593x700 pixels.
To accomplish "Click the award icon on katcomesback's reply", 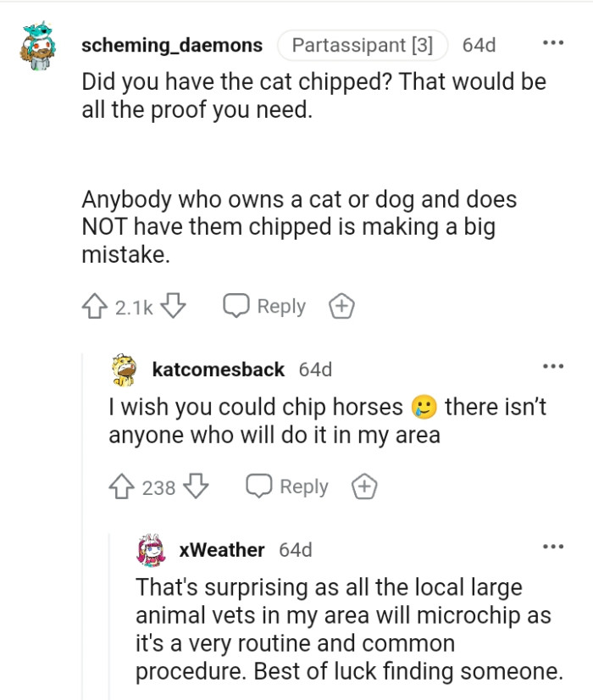I will (x=364, y=486).
